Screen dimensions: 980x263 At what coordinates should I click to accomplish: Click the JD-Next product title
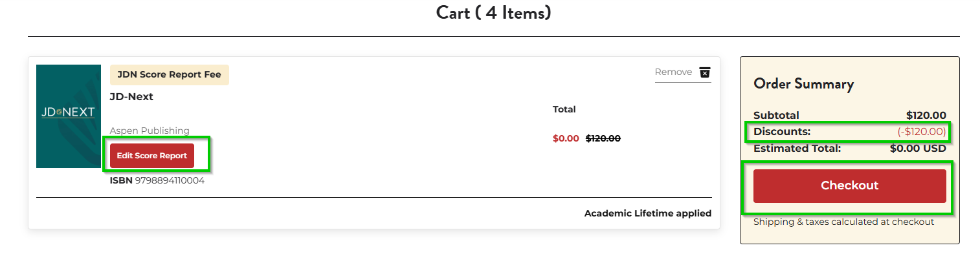pyautogui.click(x=131, y=97)
